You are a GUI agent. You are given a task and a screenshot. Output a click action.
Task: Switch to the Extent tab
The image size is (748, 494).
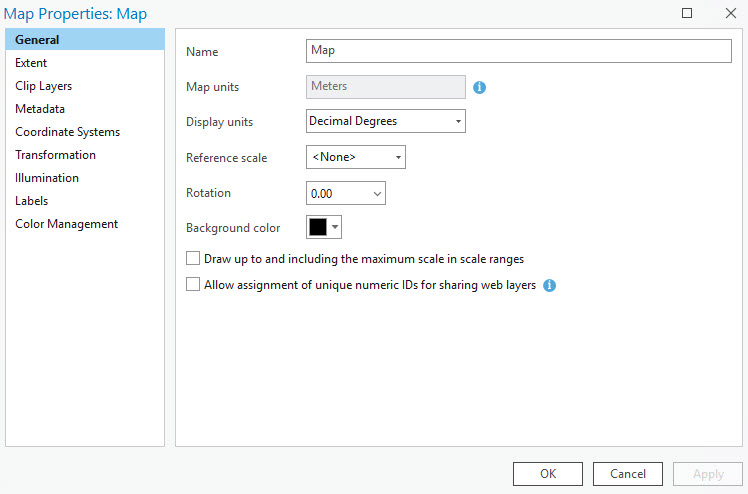coord(31,63)
